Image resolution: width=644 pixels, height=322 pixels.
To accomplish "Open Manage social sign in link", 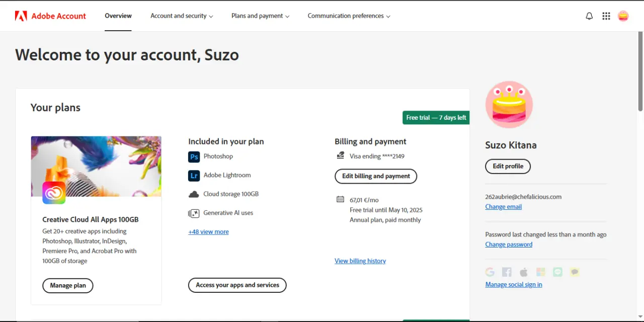I will pos(514,285).
